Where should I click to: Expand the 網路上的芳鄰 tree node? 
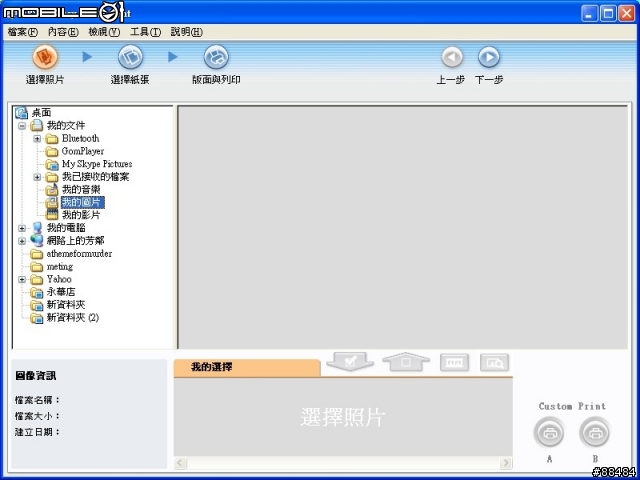22,241
